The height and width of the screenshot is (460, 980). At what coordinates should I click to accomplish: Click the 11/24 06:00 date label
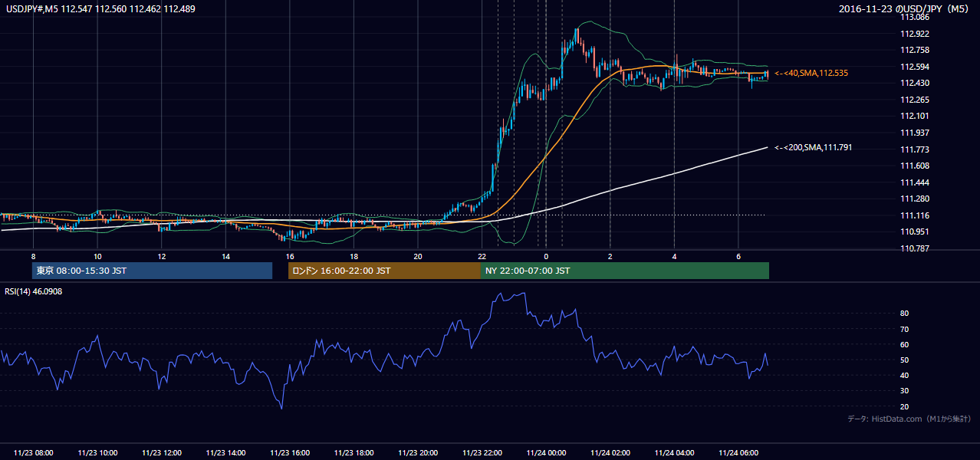coord(738,453)
